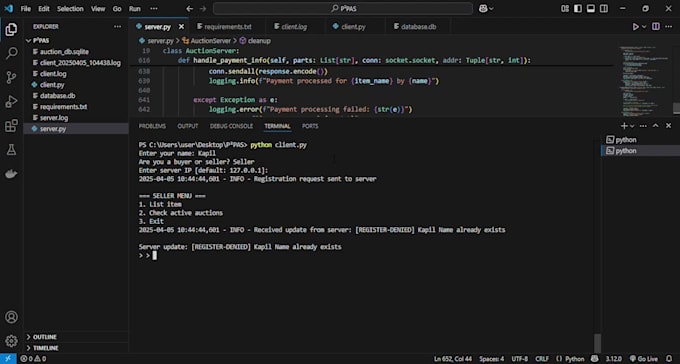Go back using the navigation arrow
680x364 pixels.
(x=190, y=9)
